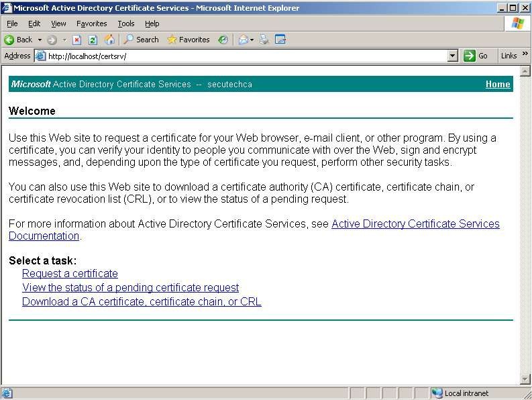Open the File menu

(12, 23)
